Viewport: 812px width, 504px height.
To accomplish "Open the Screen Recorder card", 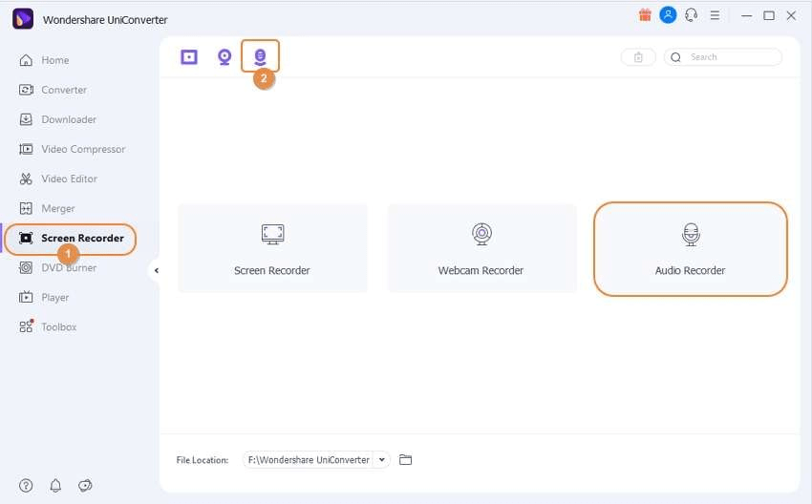I will click(272, 248).
